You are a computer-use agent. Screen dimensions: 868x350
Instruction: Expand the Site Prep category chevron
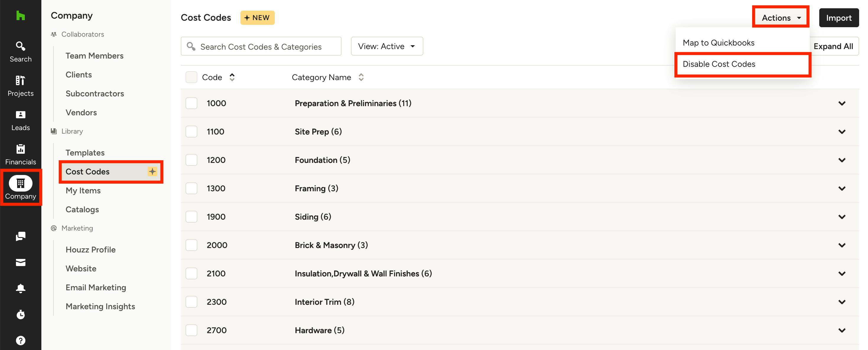pos(842,132)
